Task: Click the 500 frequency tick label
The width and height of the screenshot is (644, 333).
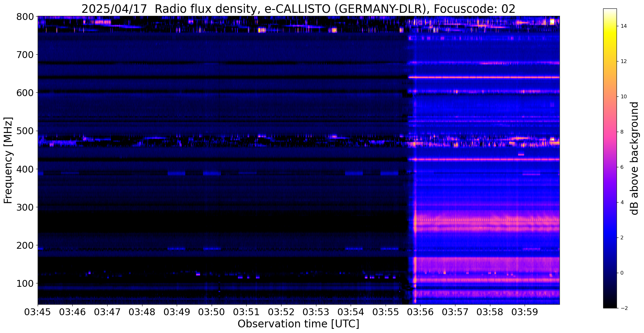Action: (x=26, y=131)
